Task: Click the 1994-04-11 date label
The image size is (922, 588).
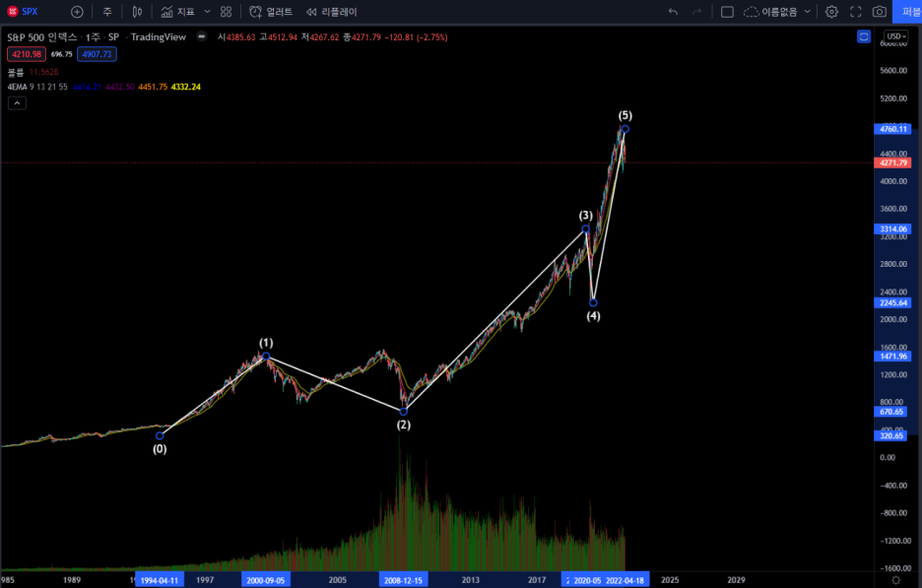Action: [160, 580]
